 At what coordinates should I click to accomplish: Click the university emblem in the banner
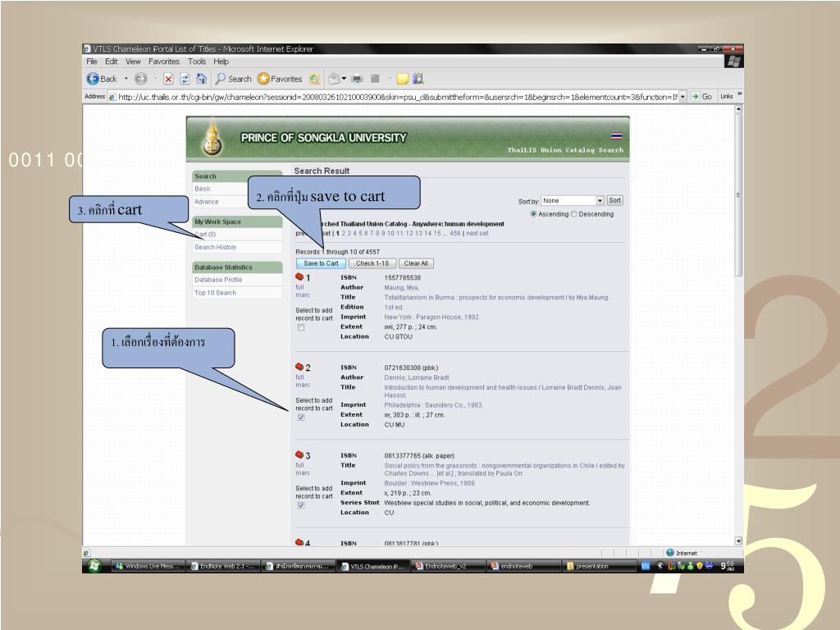click(x=212, y=139)
